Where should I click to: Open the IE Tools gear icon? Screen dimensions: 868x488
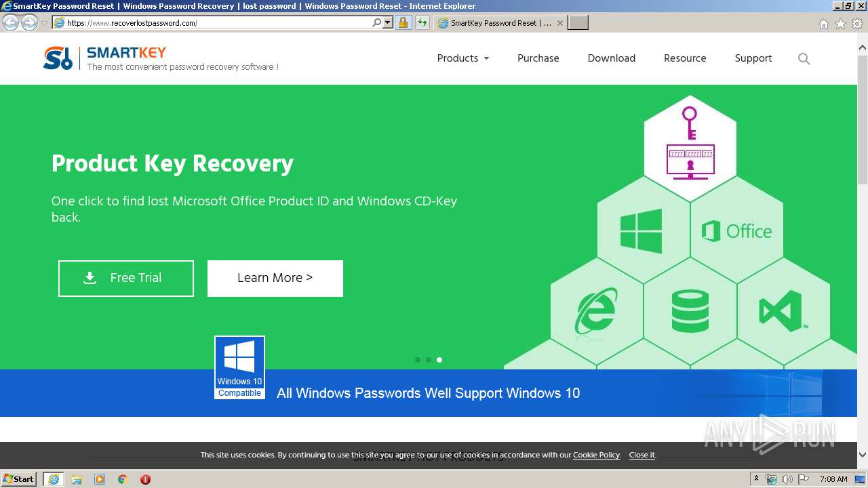point(857,24)
